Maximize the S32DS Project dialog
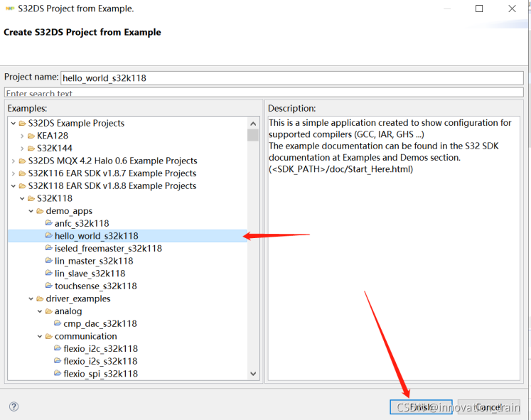Image resolution: width=531 pixels, height=420 pixels. (479, 9)
